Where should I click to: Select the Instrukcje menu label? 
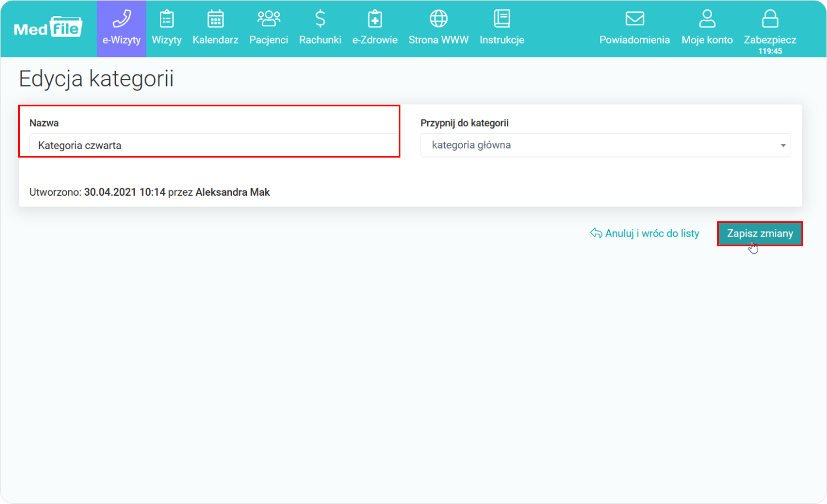[502, 40]
